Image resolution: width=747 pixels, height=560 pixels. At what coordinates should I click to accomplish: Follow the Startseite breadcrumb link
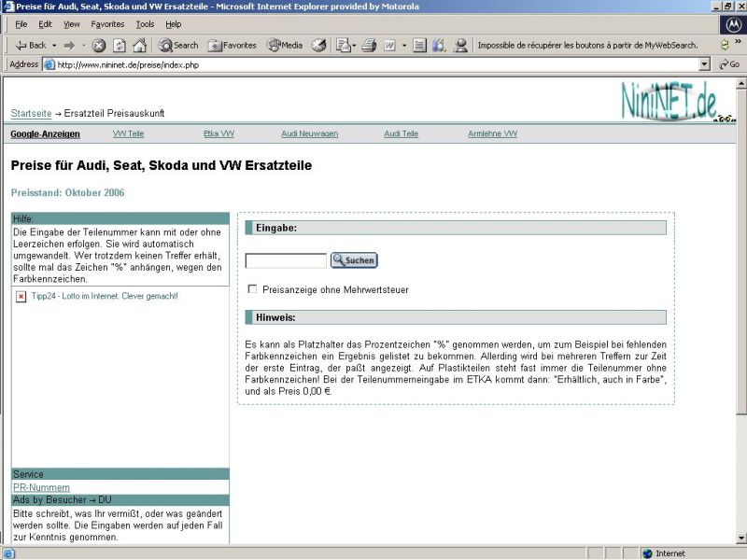coord(31,113)
